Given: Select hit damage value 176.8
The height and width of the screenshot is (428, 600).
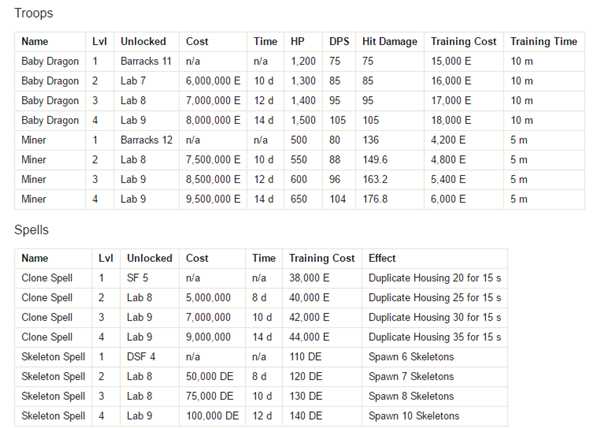Looking at the screenshot, I should 375,199.
